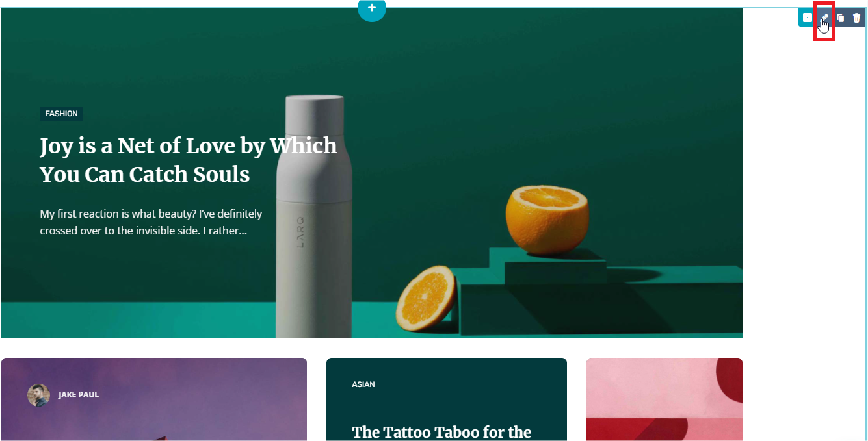Click the column handle square icon
Viewport: 868px width, 441px height.
tap(807, 18)
